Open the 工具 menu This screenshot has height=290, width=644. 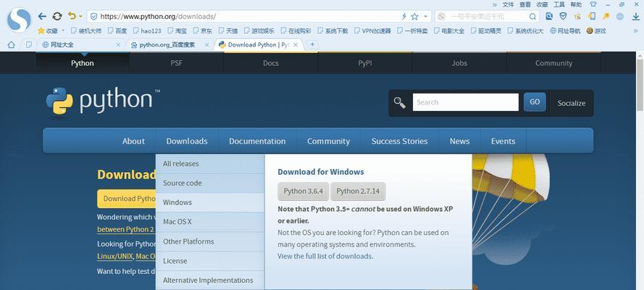[559, 4]
